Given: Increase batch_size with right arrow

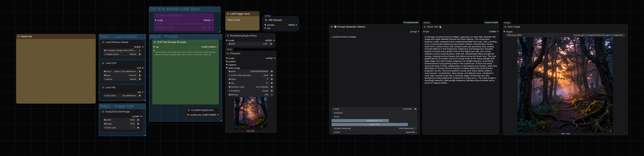Looking at the screenshot, I should pyautogui.click(x=138, y=128).
